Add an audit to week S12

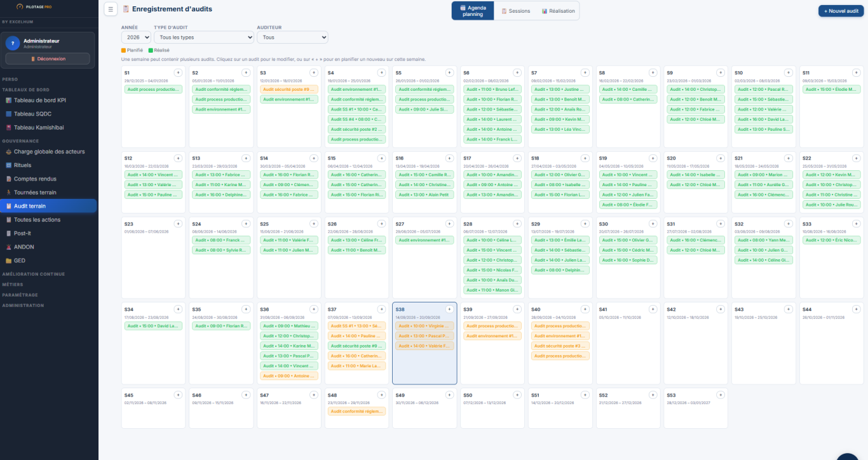[178, 158]
